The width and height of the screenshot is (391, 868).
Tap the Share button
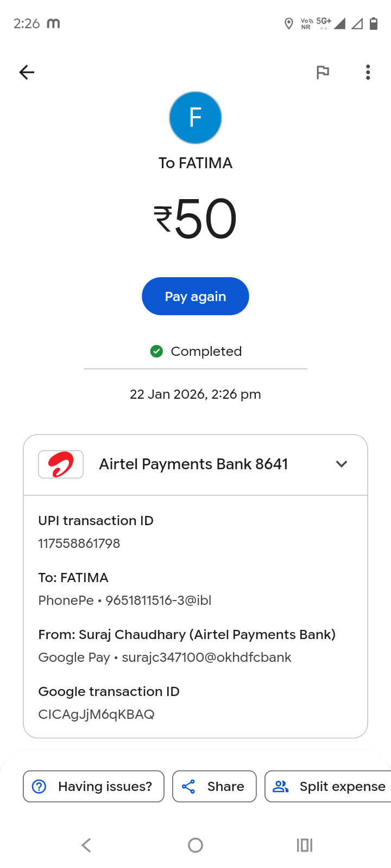(x=215, y=787)
